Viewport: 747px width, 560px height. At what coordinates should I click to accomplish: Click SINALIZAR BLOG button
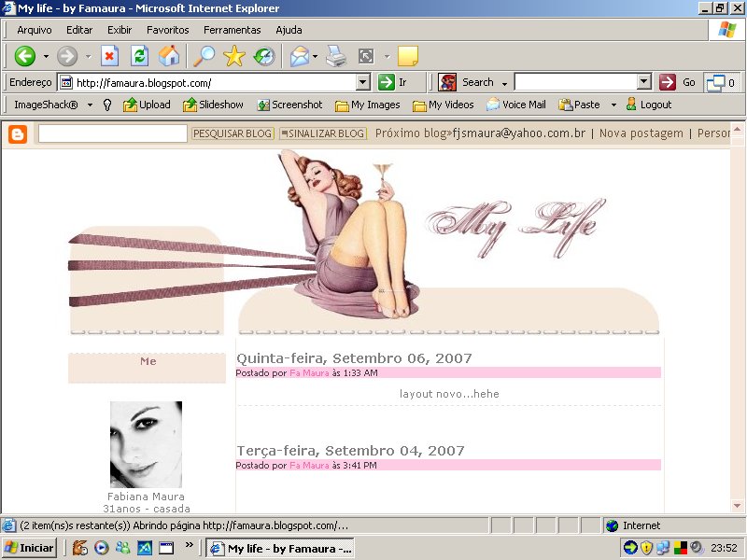322,133
